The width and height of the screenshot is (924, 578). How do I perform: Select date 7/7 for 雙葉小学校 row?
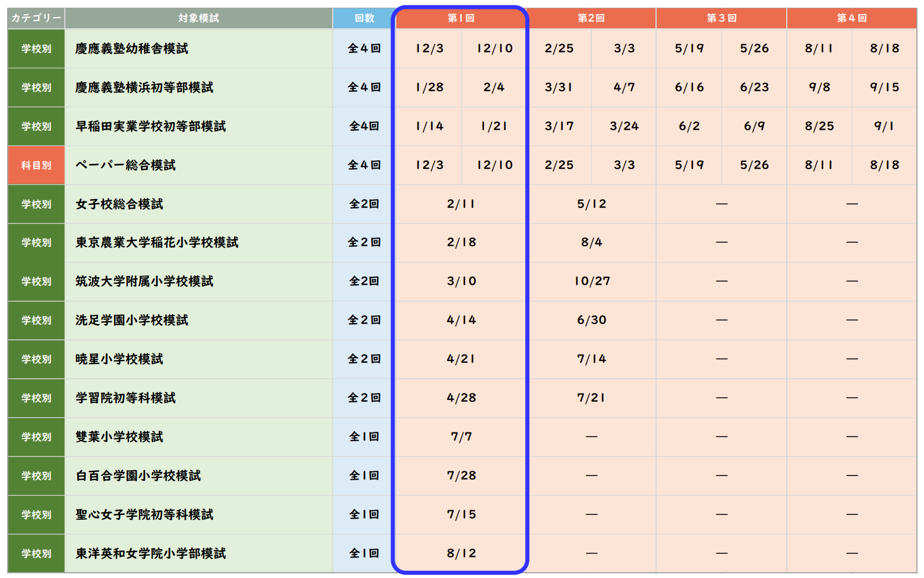pyautogui.click(x=461, y=437)
